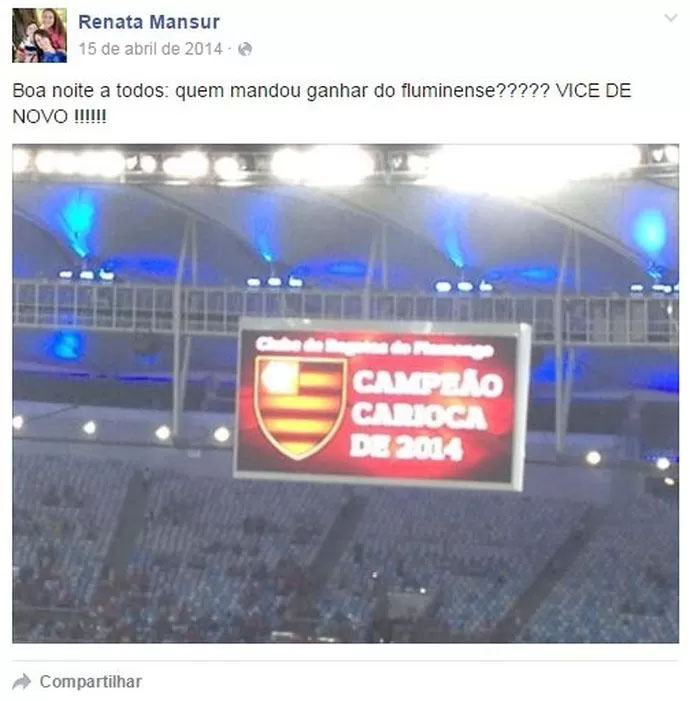The image size is (690, 701).
Task: Select the post text 'Boa noite a todos'
Action: (88, 91)
